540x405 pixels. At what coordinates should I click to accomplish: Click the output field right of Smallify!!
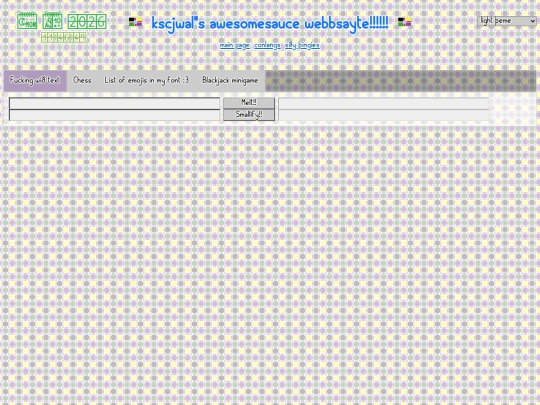[384, 115]
